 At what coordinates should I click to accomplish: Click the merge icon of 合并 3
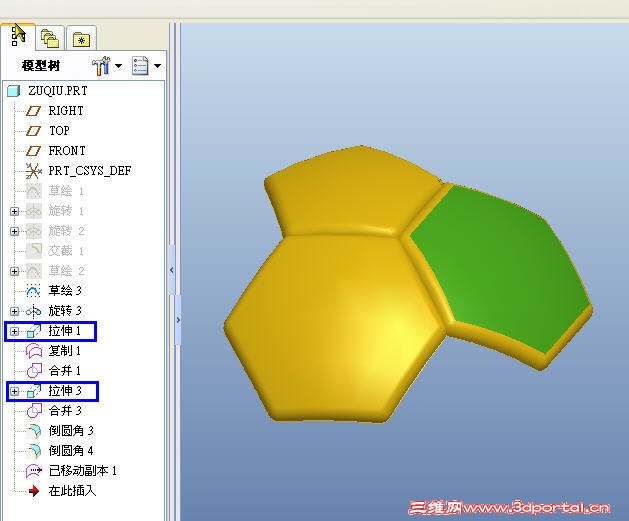(34, 411)
